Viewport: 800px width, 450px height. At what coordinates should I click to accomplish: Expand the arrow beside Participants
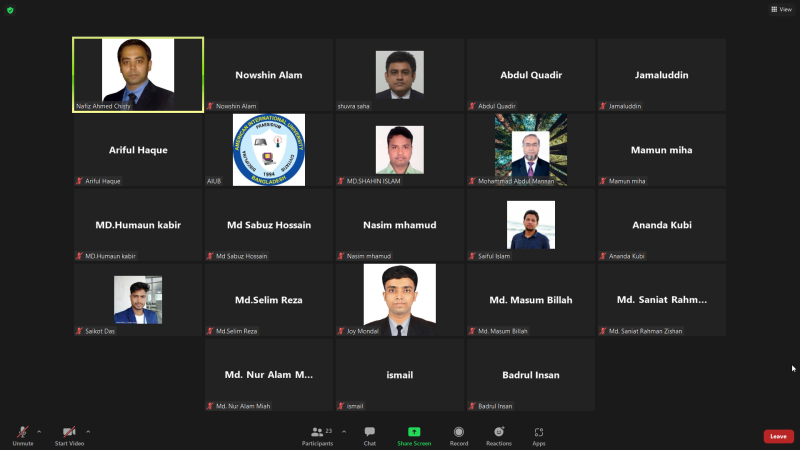(344, 431)
